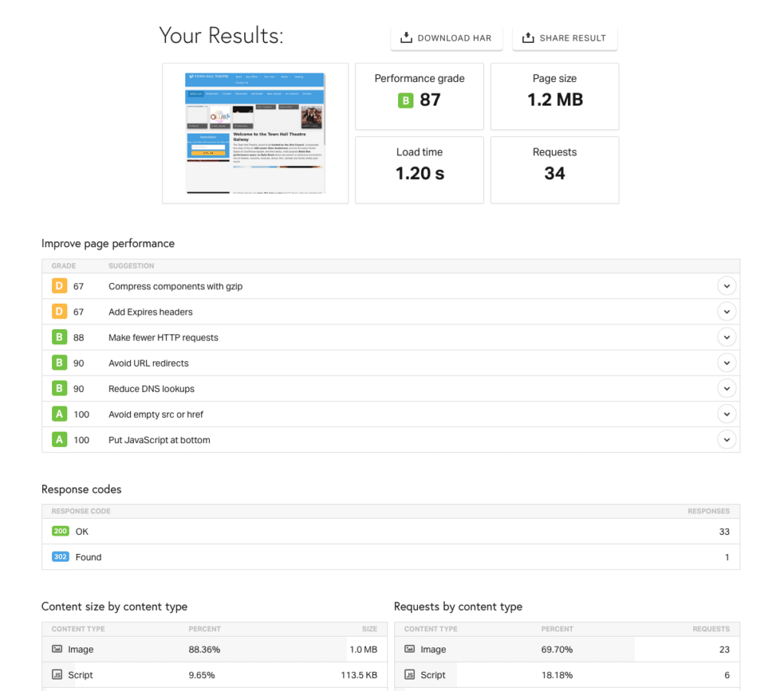
Task: Open the website screenshot thumbnail
Action: [256, 133]
